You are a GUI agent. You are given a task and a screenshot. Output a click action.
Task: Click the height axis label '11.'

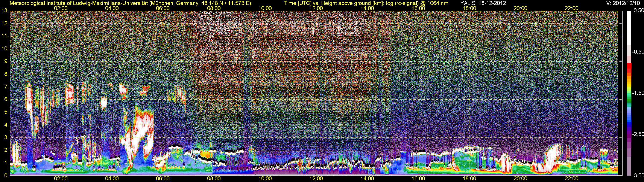(5, 36)
